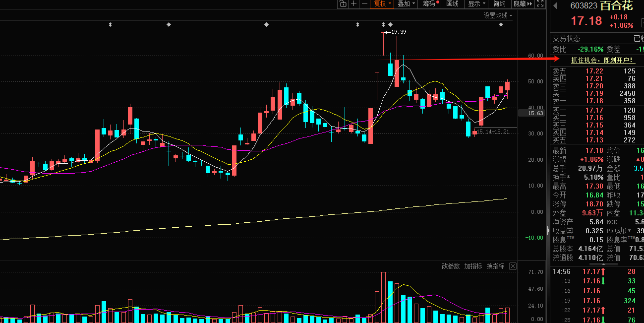
Task: Click the lock icon in chart toolbar
Action: point(343,4)
